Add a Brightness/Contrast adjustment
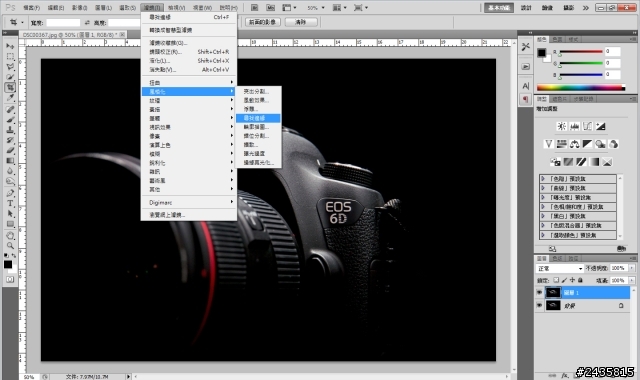The image size is (640, 380). 562,126
